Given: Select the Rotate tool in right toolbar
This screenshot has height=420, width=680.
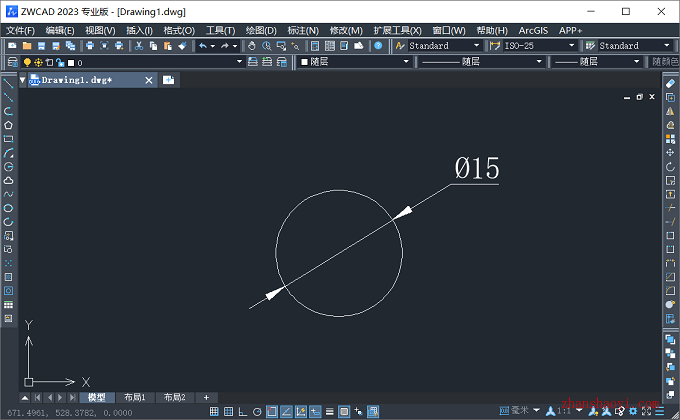Looking at the screenshot, I should [x=670, y=167].
